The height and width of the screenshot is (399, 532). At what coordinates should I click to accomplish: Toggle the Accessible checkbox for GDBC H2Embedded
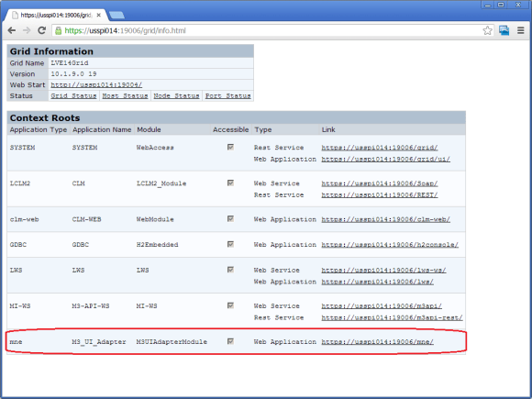[x=231, y=244]
